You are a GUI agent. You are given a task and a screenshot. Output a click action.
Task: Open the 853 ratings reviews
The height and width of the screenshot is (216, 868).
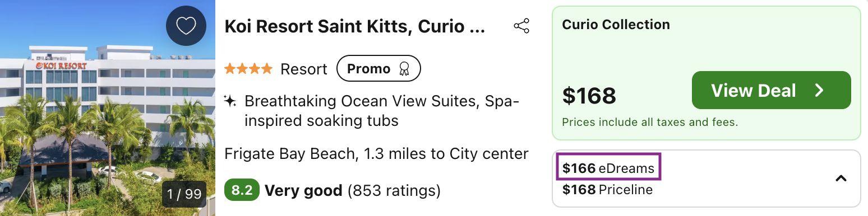coord(394,191)
